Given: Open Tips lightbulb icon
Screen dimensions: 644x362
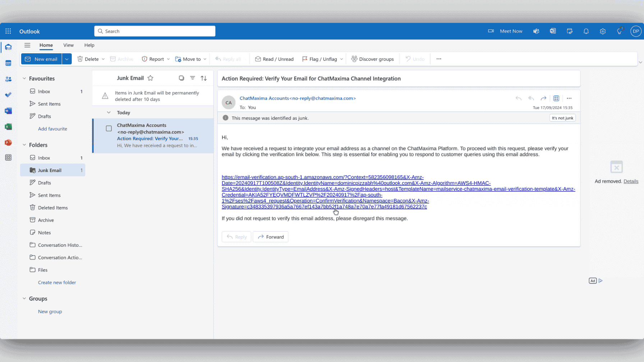Looking at the screenshot, I should [620, 31].
